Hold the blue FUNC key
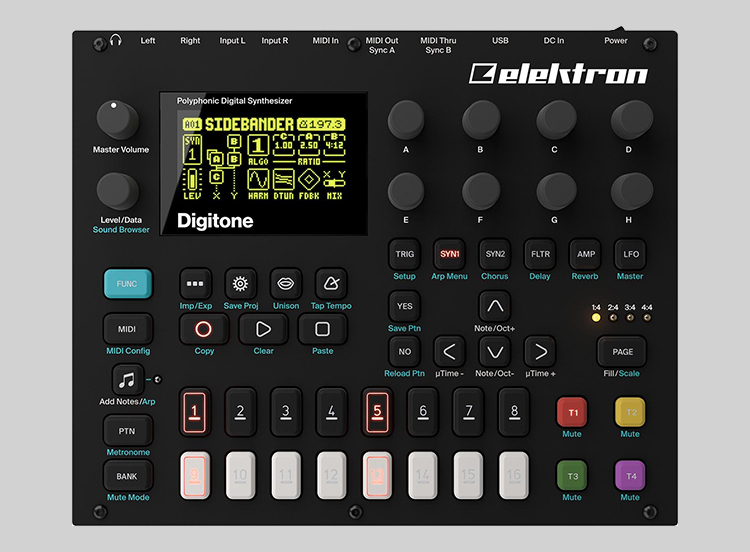 click(x=127, y=284)
